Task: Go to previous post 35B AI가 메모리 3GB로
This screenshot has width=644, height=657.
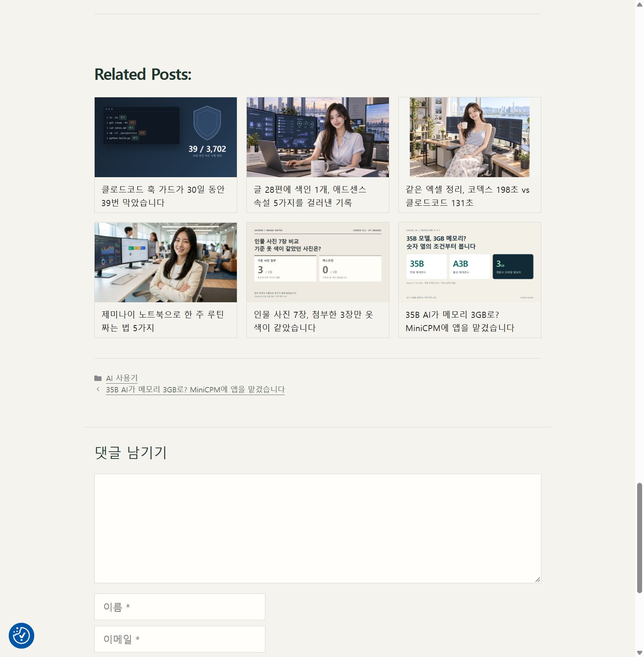Action: (x=195, y=390)
